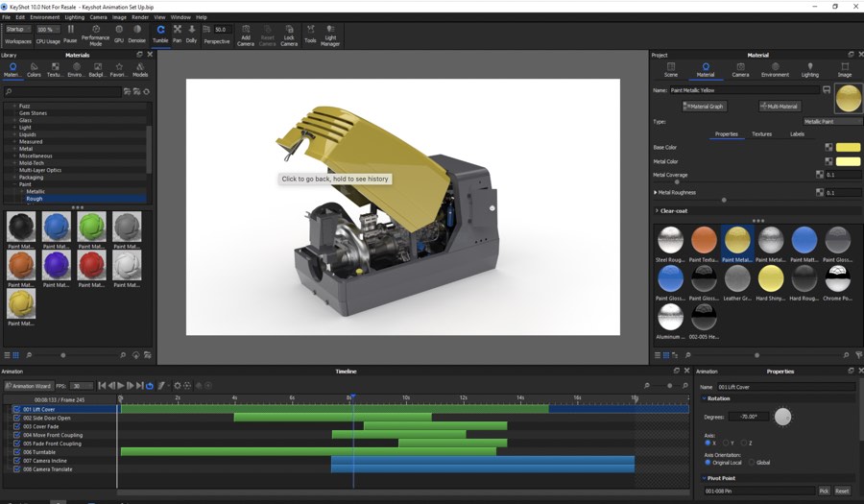Select the Global axis orientation radio
Viewport: 864px width, 504px height.
752,463
